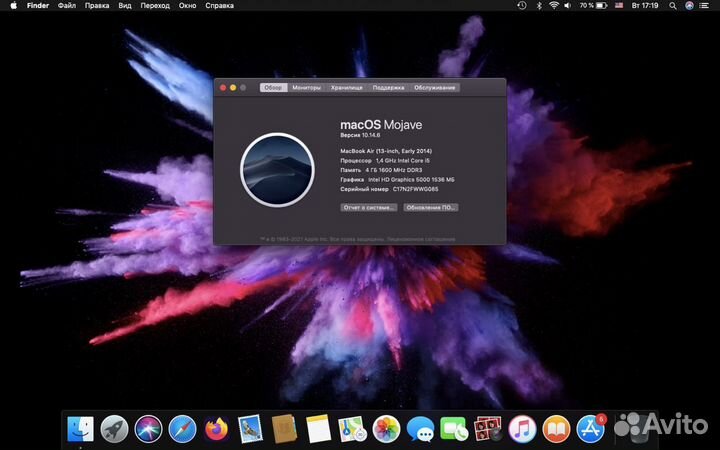Image resolution: width=720 pixels, height=450 pixels.
Task: Switch to the Хранилище tab
Action: click(x=347, y=87)
